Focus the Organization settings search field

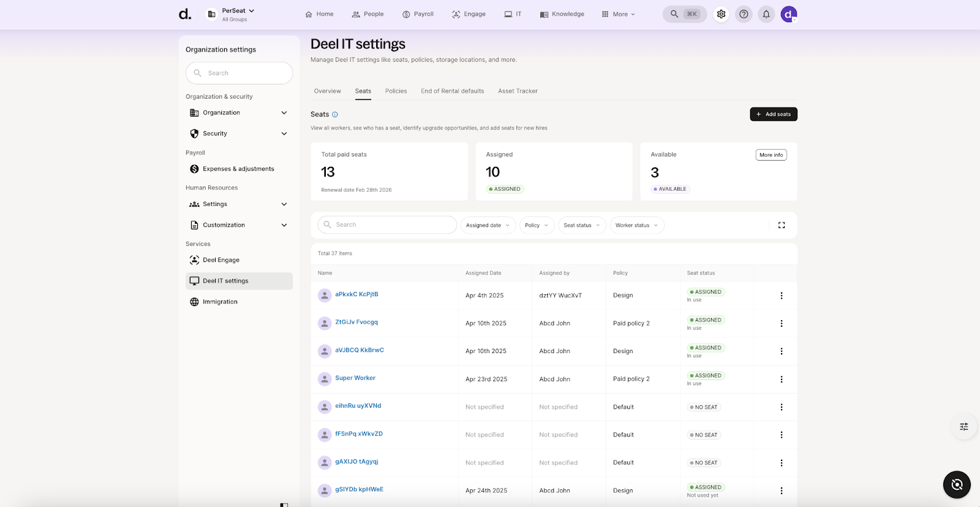click(x=239, y=73)
